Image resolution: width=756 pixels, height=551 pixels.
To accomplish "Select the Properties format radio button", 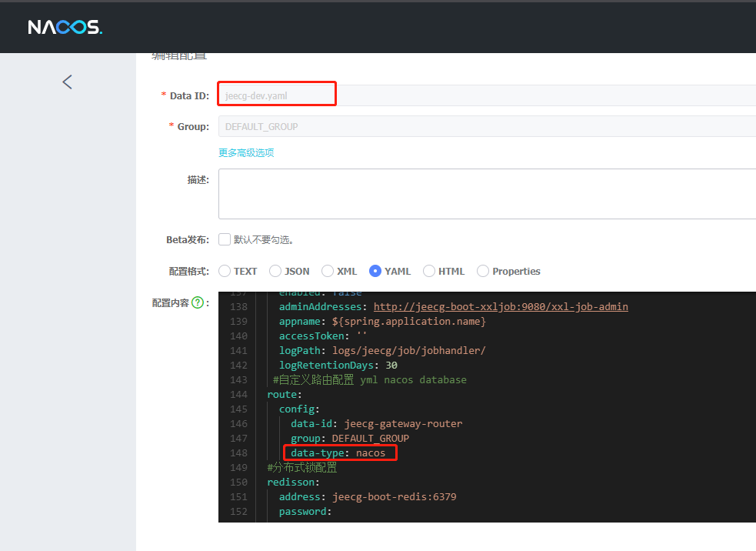I will point(483,271).
